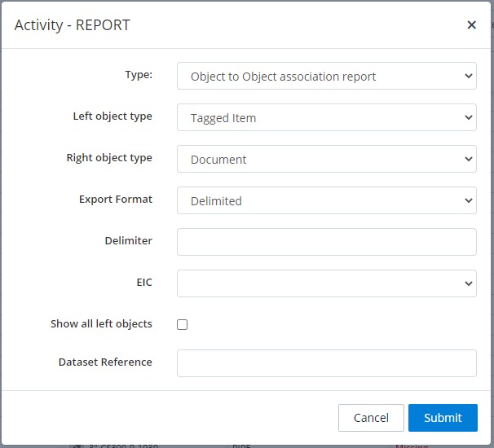494x448 pixels.
Task: Submit the report activity
Action: (x=443, y=418)
